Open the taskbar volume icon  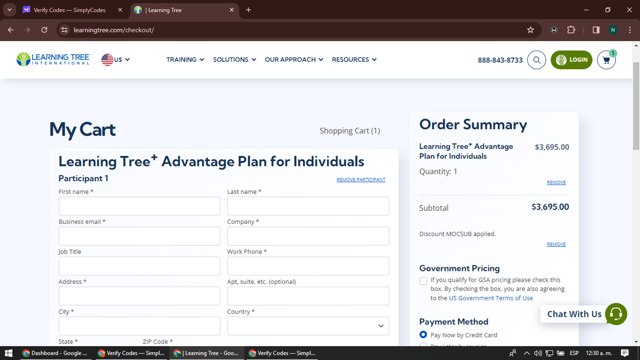538,353
